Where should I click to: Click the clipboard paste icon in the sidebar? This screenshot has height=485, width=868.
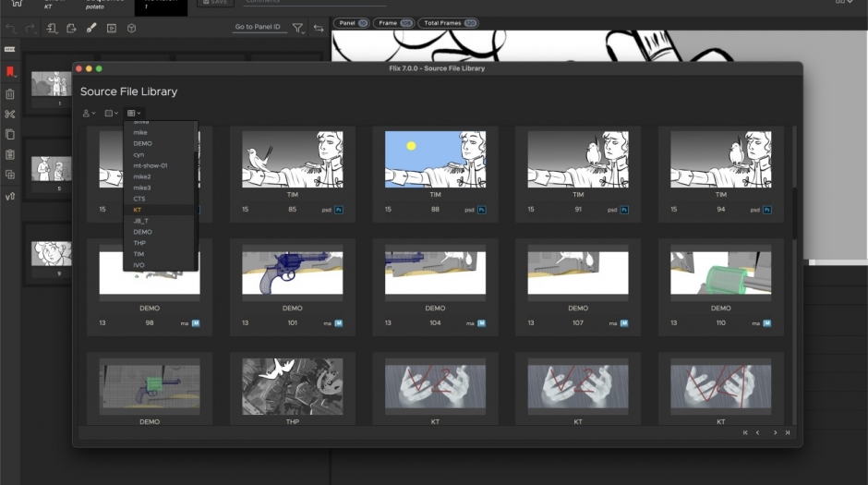point(10,154)
